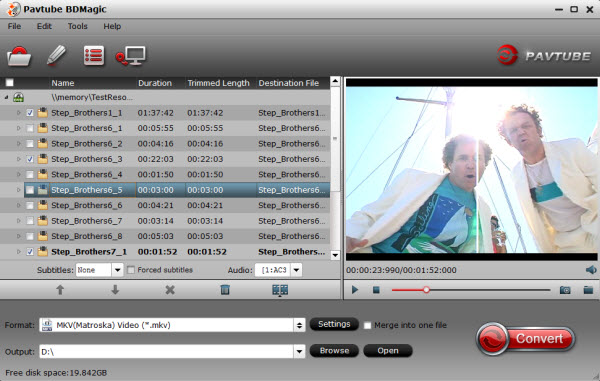Viewport: 600px width, 381px height.
Task: Open the Edit menu
Action: (x=44, y=26)
